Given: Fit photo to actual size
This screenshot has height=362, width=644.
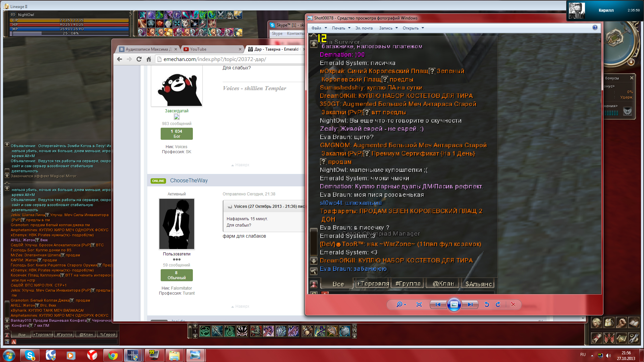Looking at the screenshot, I should [x=419, y=304].
